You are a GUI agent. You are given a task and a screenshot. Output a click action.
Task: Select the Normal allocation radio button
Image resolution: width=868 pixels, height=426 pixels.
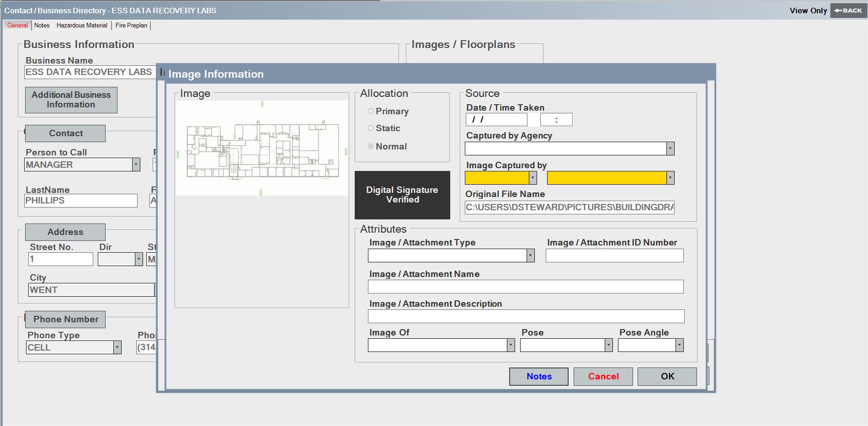[371, 146]
